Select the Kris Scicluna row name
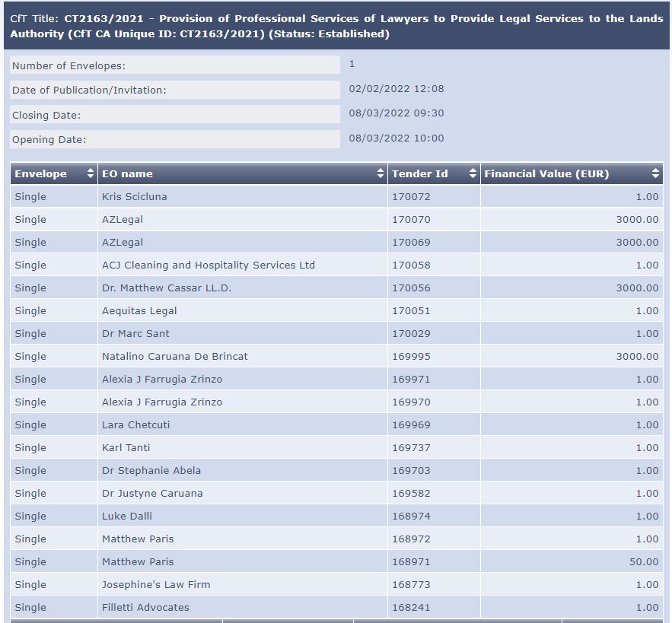 tap(135, 196)
